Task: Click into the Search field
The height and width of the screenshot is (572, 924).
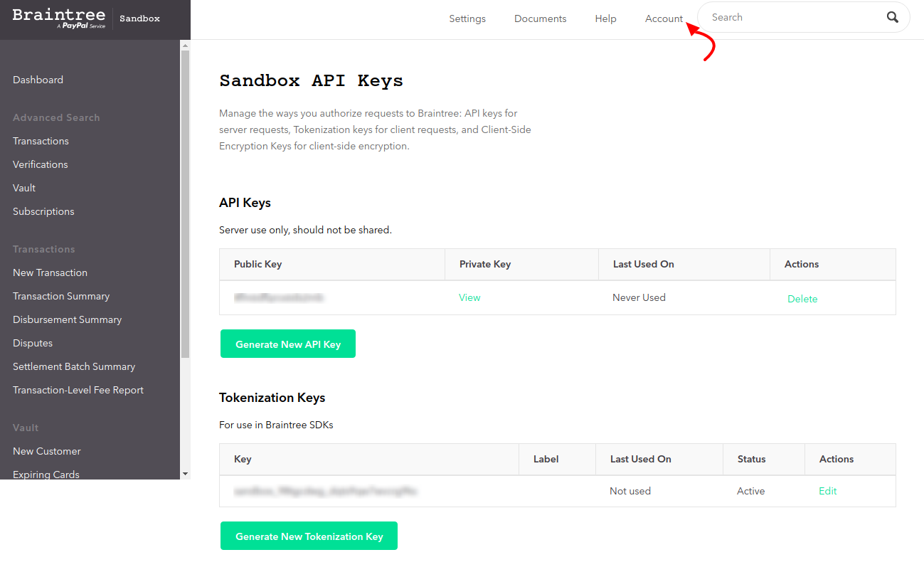Action: pyautogui.click(x=803, y=17)
